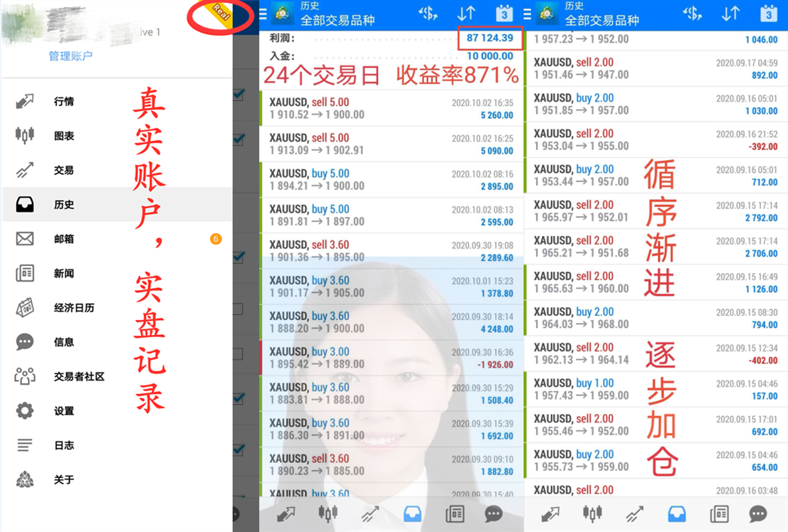Screen dimensions: 788x532
Task: Open 新闻 news in the side menu
Action: [x=117, y=273]
